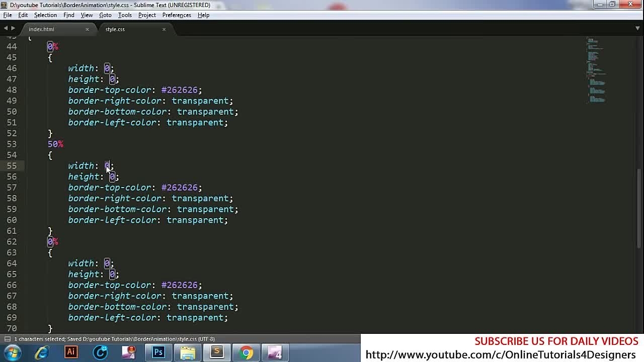Open the File menu
Viewport: 644px width, 362px height.
click(x=8, y=15)
